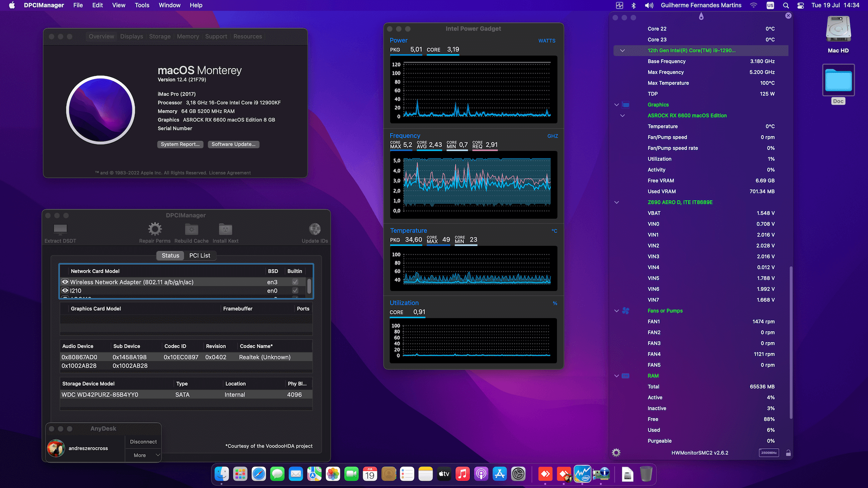Toggle Builtin checkbox for I210

pyautogui.click(x=295, y=291)
